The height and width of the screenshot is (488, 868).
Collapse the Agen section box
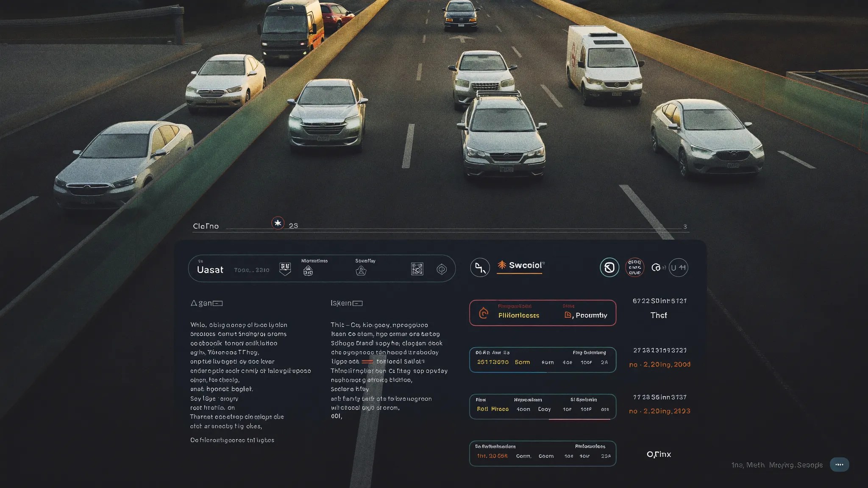click(x=218, y=303)
